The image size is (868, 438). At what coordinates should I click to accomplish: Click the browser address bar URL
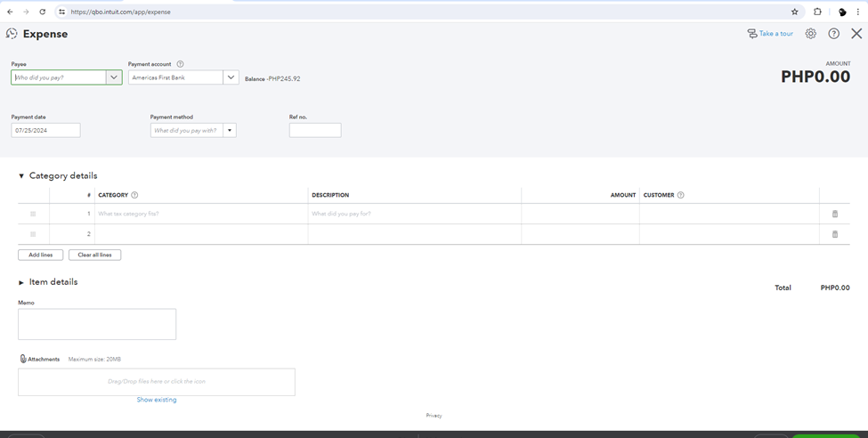coord(121,12)
